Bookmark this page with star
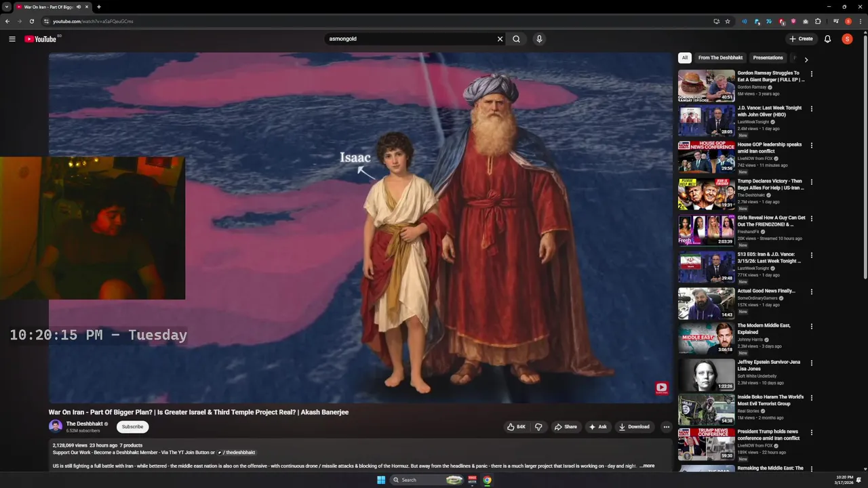 point(728,22)
